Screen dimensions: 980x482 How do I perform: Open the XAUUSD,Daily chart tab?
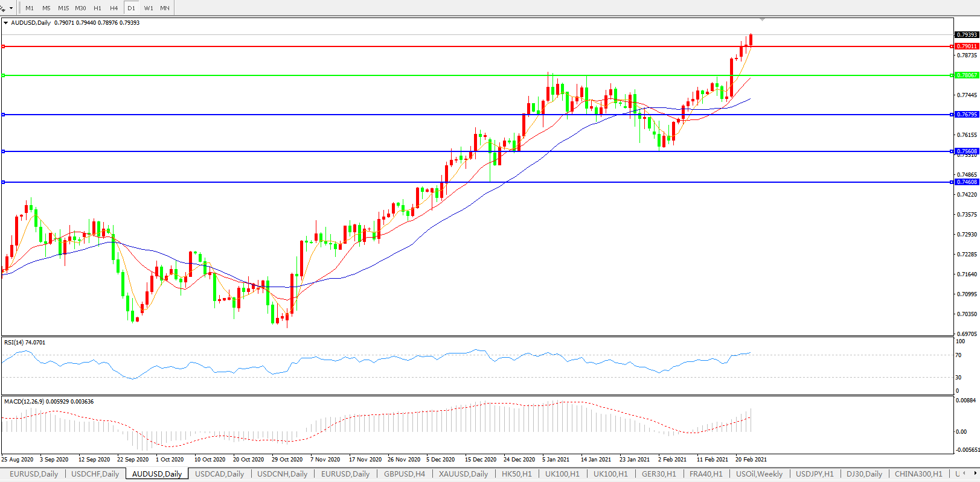pos(463,474)
